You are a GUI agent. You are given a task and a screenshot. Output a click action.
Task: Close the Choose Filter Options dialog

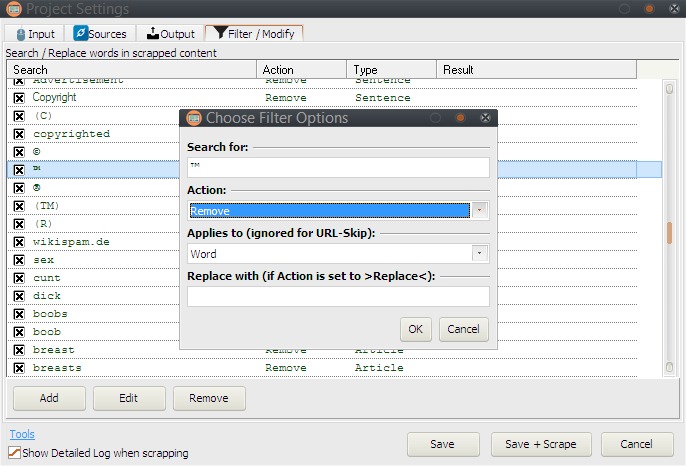click(x=485, y=118)
